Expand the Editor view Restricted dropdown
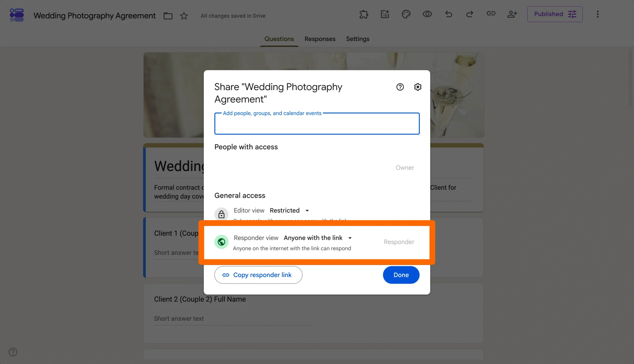 coord(289,211)
